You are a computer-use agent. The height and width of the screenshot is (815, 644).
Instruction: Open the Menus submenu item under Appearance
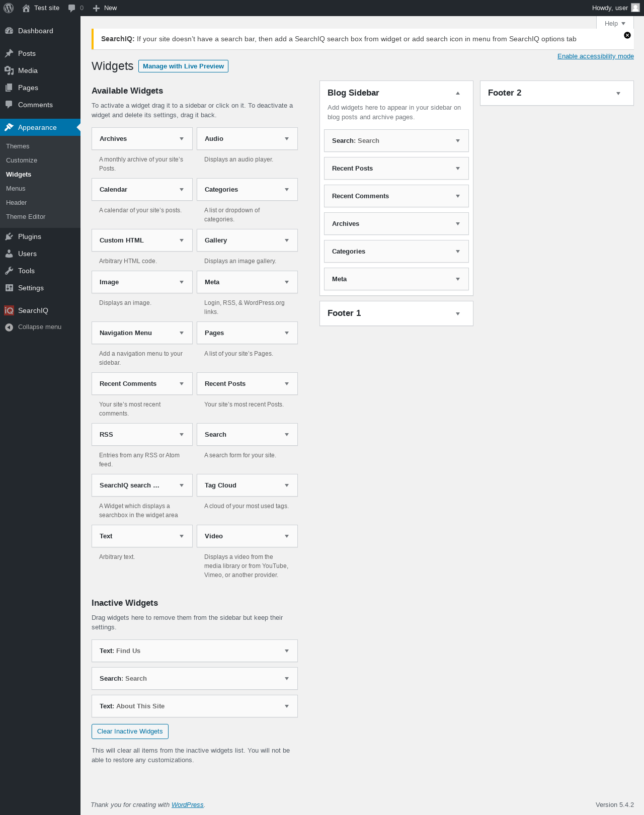click(x=16, y=189)
